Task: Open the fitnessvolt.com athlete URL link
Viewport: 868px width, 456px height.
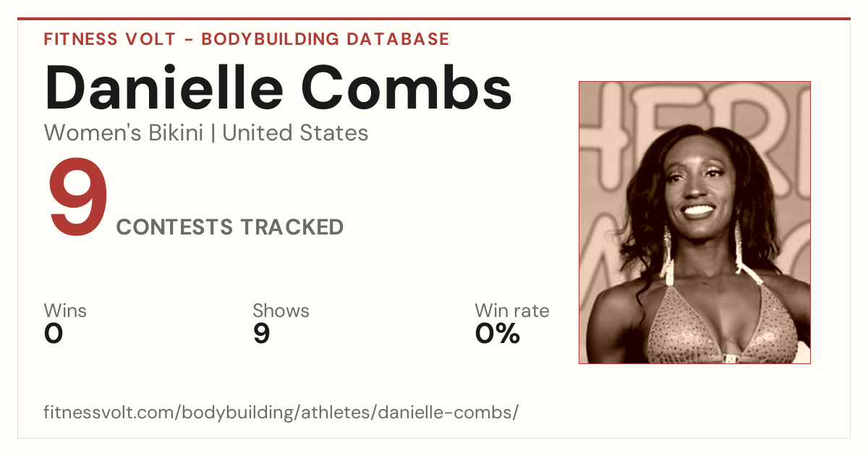Action: click(281, 413)
